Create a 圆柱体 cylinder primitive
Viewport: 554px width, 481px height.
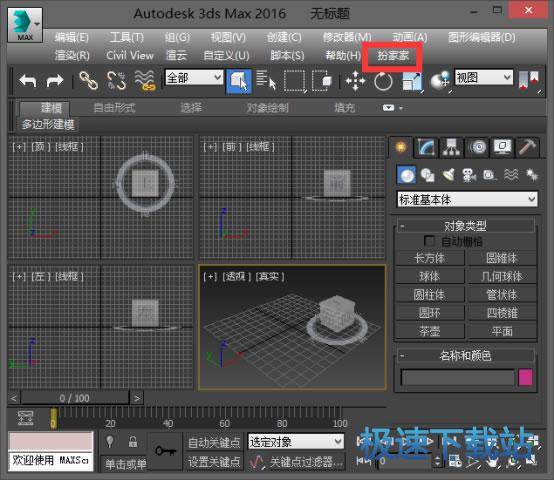click(430, 295)
